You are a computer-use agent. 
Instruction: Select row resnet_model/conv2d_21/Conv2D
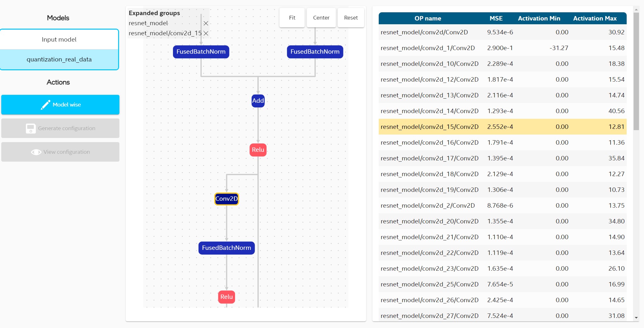pyautogui.click(x=503, y=237)
